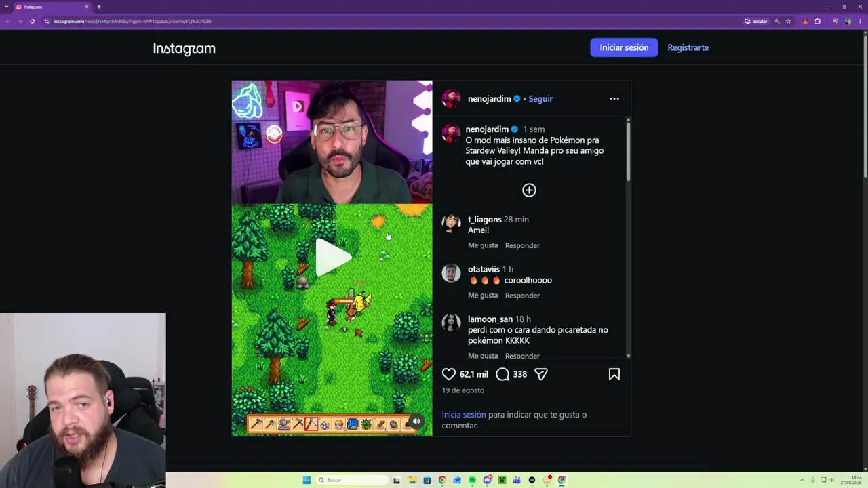Open nenojardim username in post header
This screenshot has height=488, width=868.
click(x=489, y=99)
